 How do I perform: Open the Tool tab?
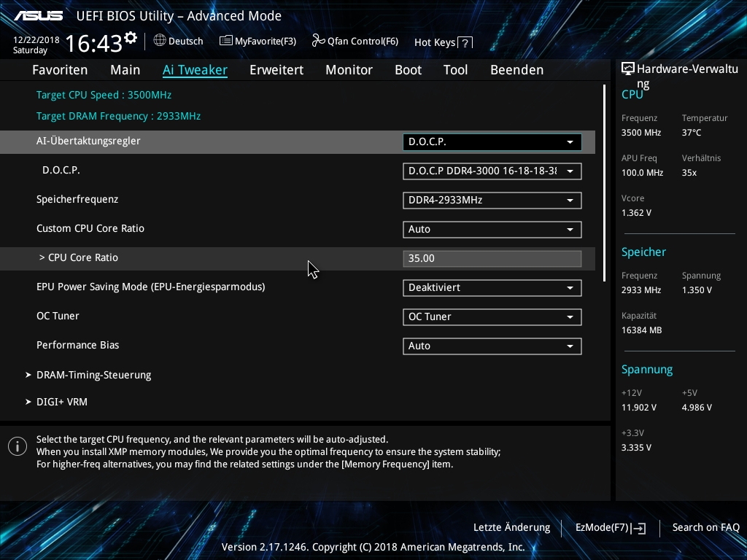(x=455, y=70)
